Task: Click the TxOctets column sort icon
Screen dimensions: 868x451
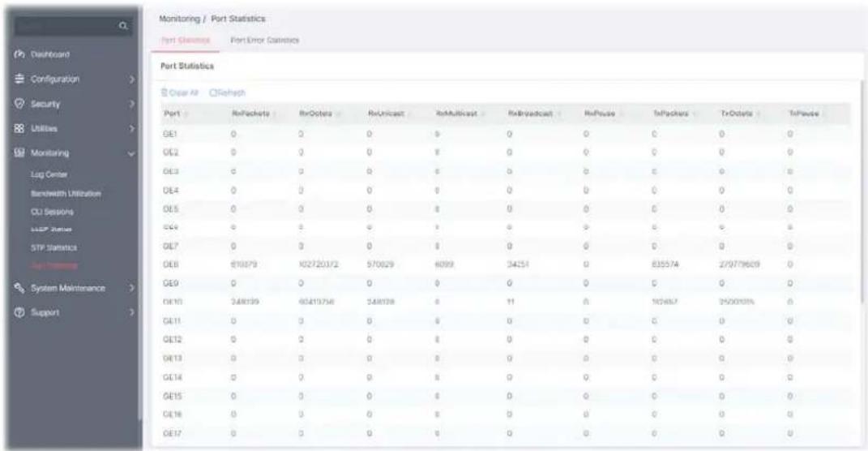Action: pyautogui.click(x=759, y=114)
